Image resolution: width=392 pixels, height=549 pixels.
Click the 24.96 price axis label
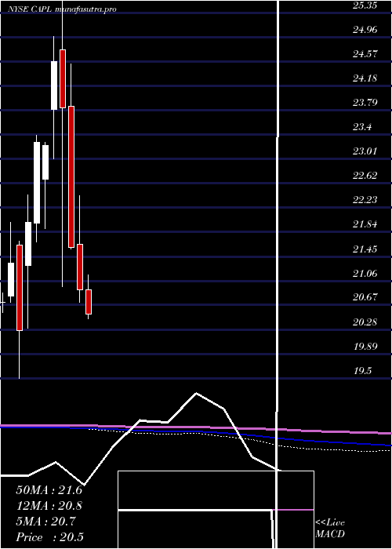pos(365,30)
